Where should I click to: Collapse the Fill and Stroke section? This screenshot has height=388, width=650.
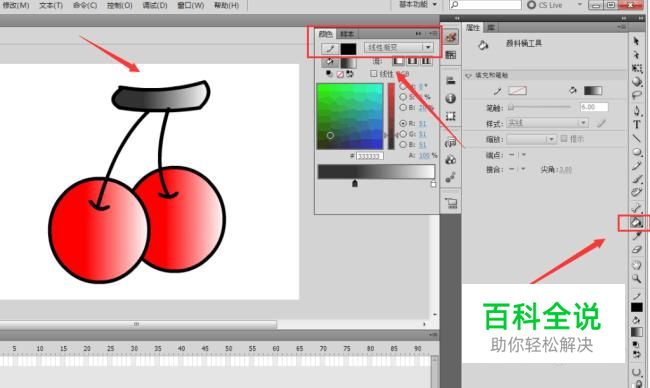(468, 75)
